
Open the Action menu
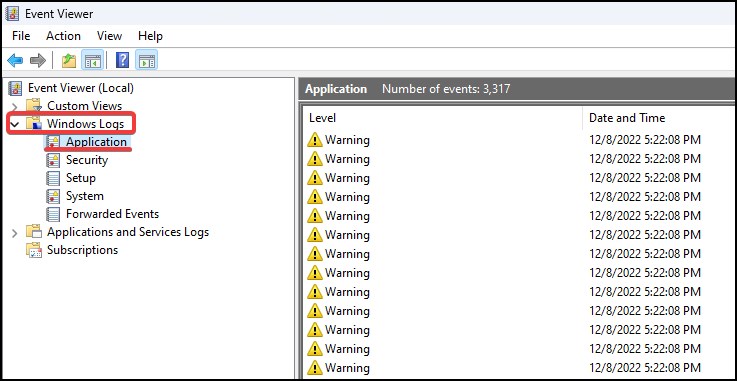click(x=63, y=36)
